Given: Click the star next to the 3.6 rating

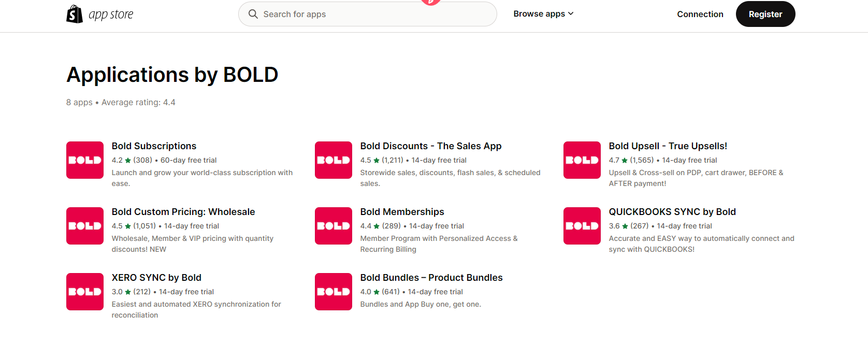Looking at the screenshot, I should [625, 226].
